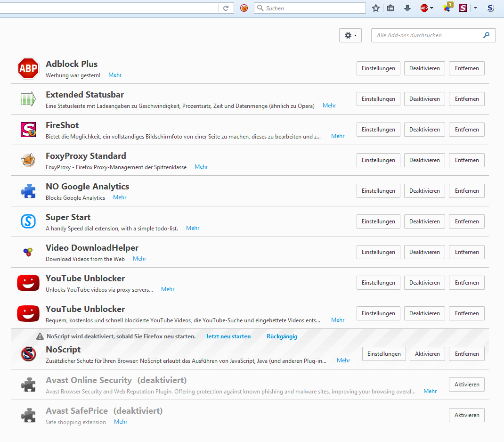Show Mehr details for Adblock Plus
The height and width of the screenshot is (442, 504).
115,75
